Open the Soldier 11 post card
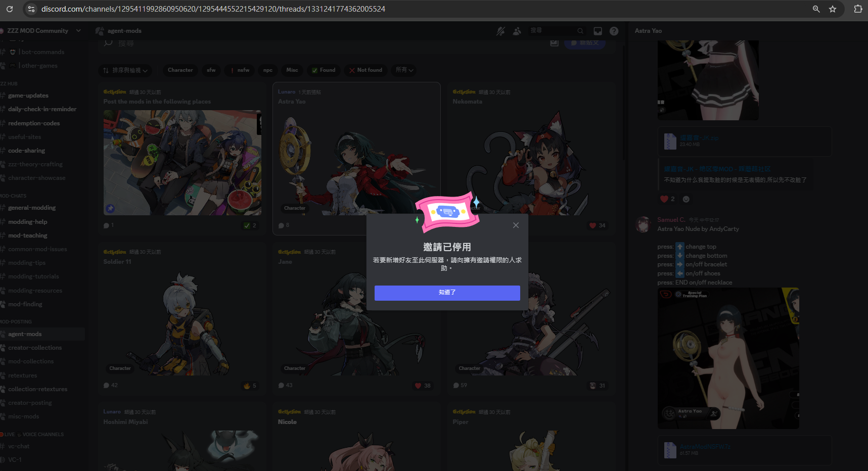The height and width of the screenshot is (471, 868). point(182,319)
